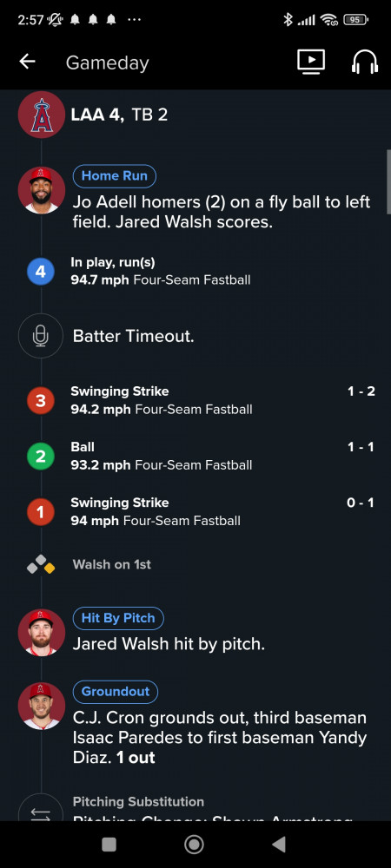
Task: Open the audio headphones icon
Action: pyautogui.click(x=364, y=62)
